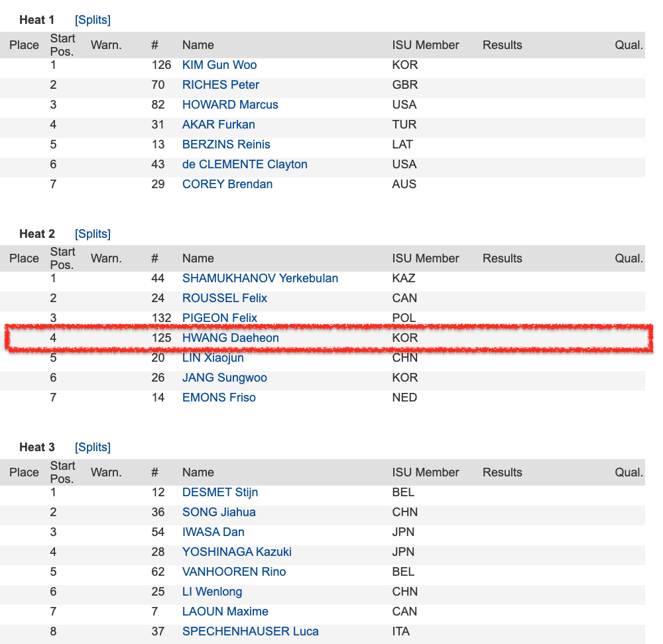Image resolution: width=663 pixels, height=644 pixels.
Task: Open the Heat 1 Splits link
Action: [92, 20]
